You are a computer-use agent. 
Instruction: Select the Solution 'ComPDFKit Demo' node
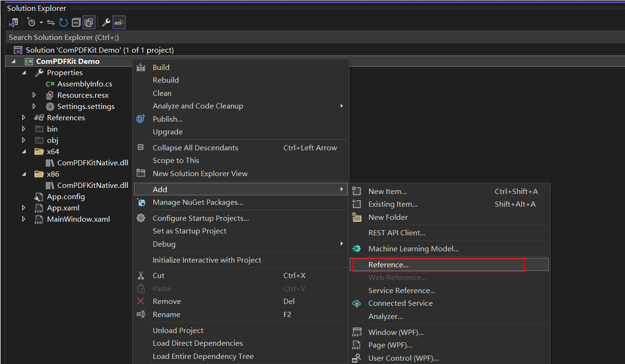point(100,50)
